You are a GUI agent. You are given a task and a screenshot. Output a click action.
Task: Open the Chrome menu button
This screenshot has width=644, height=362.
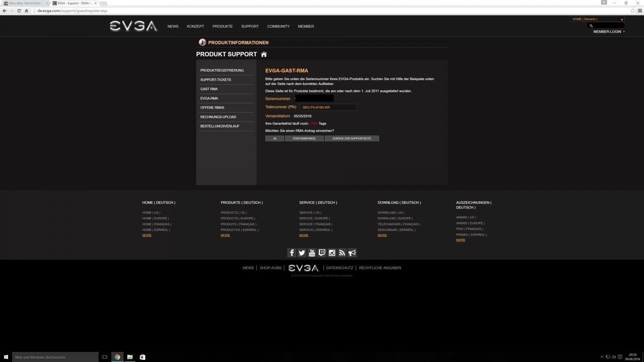[x=640, y=11]
